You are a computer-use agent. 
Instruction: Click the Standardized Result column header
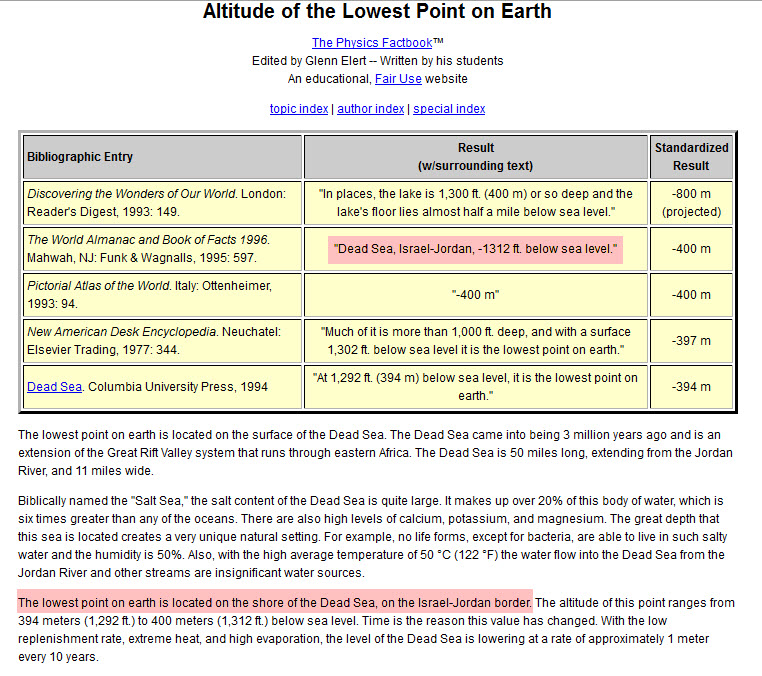[691, 157]
